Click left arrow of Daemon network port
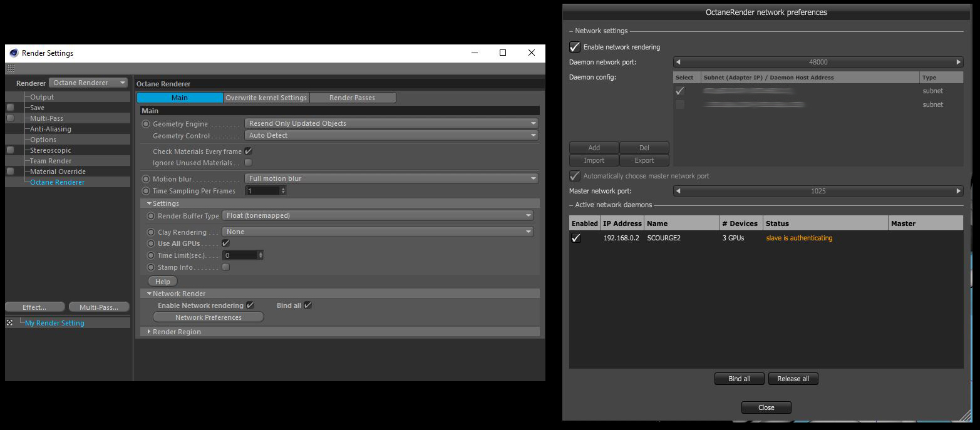Viewport: 980px width, 430px height. 678,62
